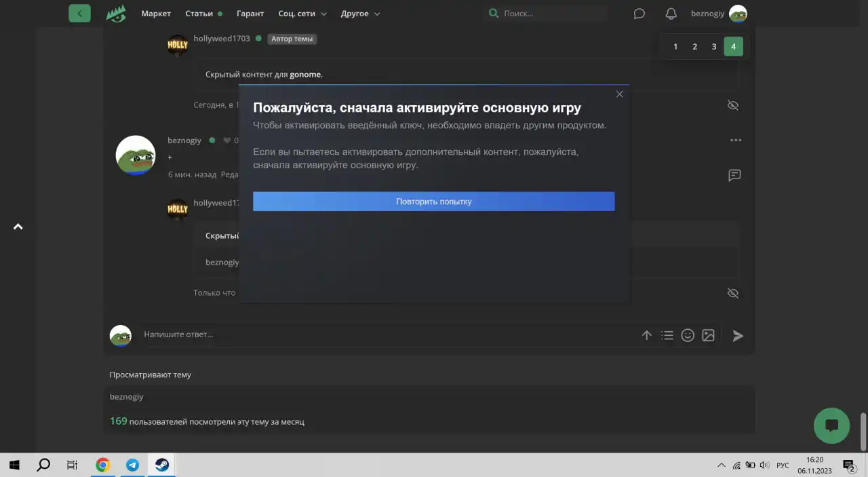
Task: Open the 'Гарант' menu item
Action: click(x=250, y=14)
